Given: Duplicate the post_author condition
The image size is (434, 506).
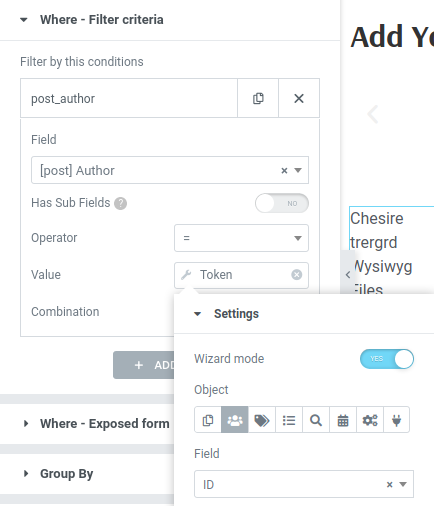Looking at the screenshot, I should pos(258,98).
